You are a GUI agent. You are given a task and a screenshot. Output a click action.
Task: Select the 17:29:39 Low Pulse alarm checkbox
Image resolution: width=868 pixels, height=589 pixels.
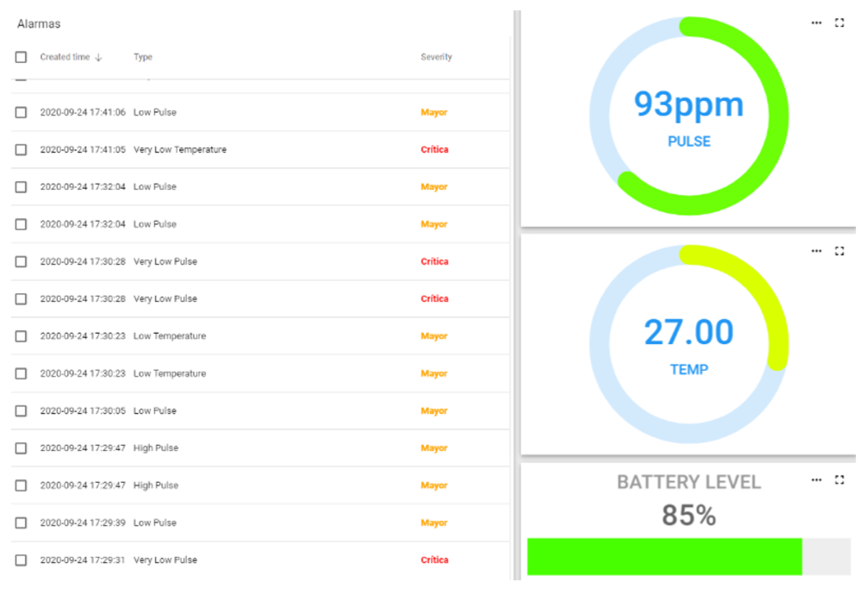[21, 523]
